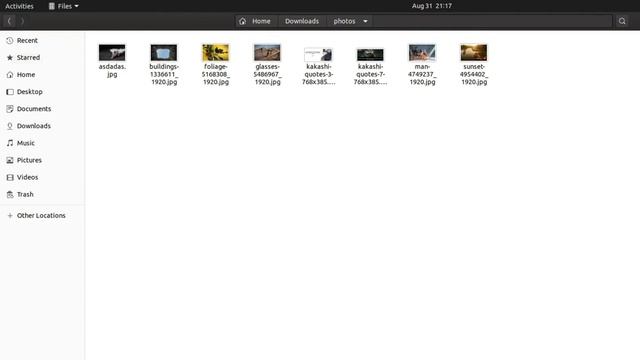Image resolution: width=640 pixels, height=360 pixels.
Task: Click the Trash bin icon in sidebar
Action: pyautogui.click(x=10, y=195)
